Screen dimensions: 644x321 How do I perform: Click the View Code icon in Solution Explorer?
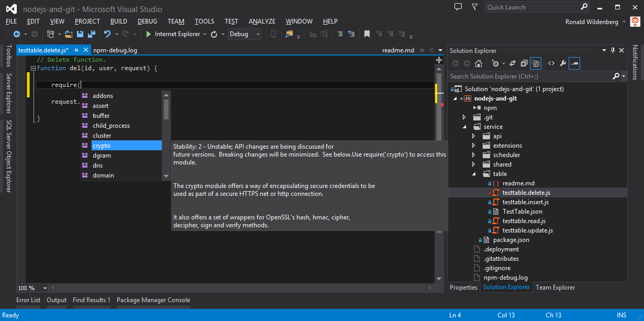point(551,63)
